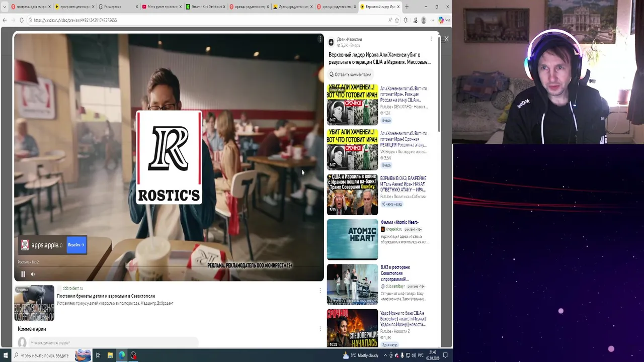
Task: Click the Atomic Heart ad thumbnail
Action: 352,239
